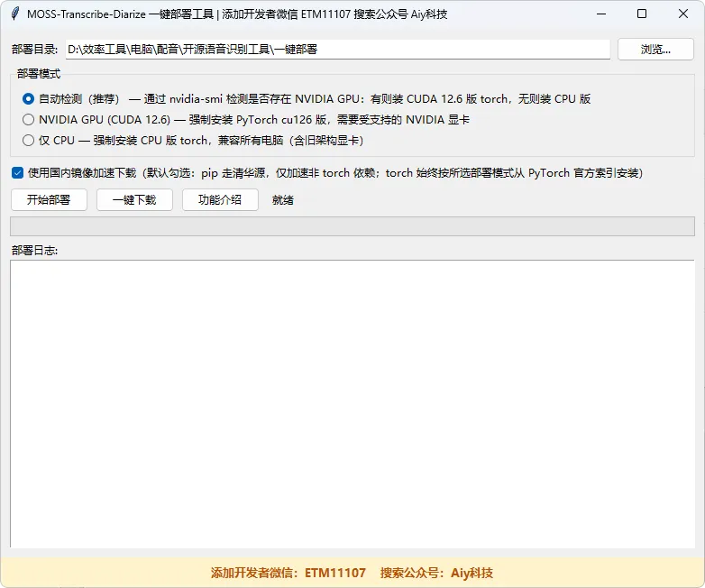Click the deployment progress bar

(352, 226)
